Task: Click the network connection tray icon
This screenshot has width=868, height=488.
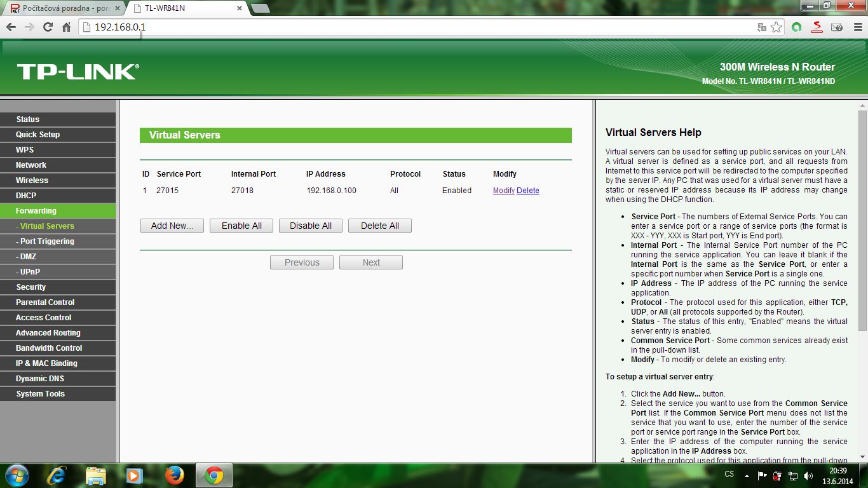Action: (x=793, y=475)
